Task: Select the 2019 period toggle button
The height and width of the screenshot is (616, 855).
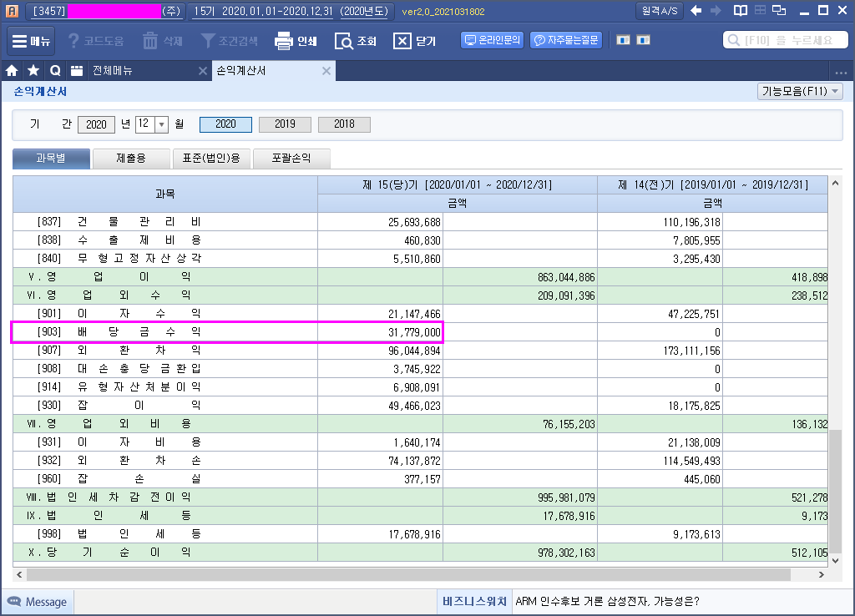Action: tap(285, 124)
